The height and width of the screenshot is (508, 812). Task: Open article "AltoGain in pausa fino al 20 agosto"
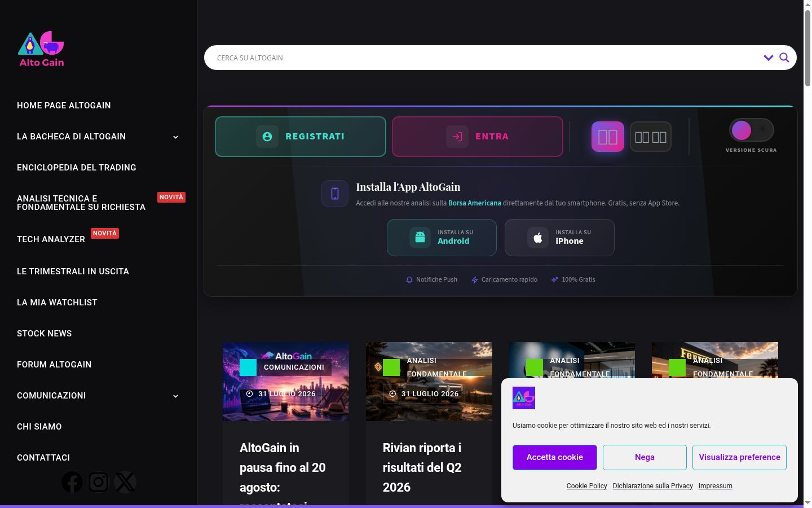[283, 473]
